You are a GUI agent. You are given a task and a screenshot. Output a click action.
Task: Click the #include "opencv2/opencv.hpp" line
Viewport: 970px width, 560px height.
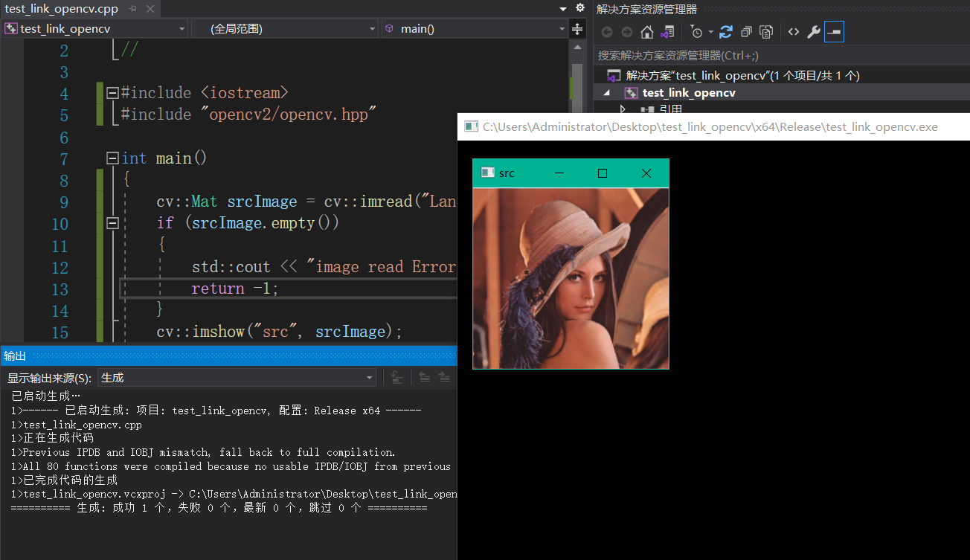pos(249,115)
